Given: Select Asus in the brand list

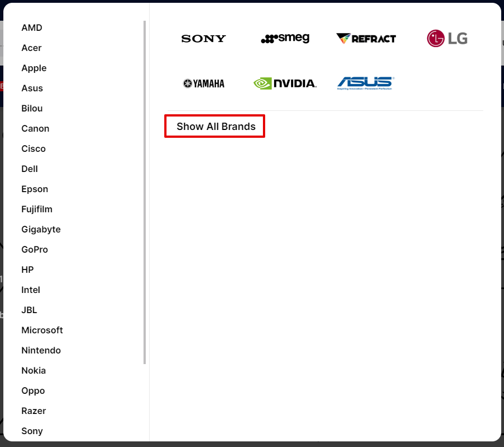Looking at the screenshot, I should [32, 89].
